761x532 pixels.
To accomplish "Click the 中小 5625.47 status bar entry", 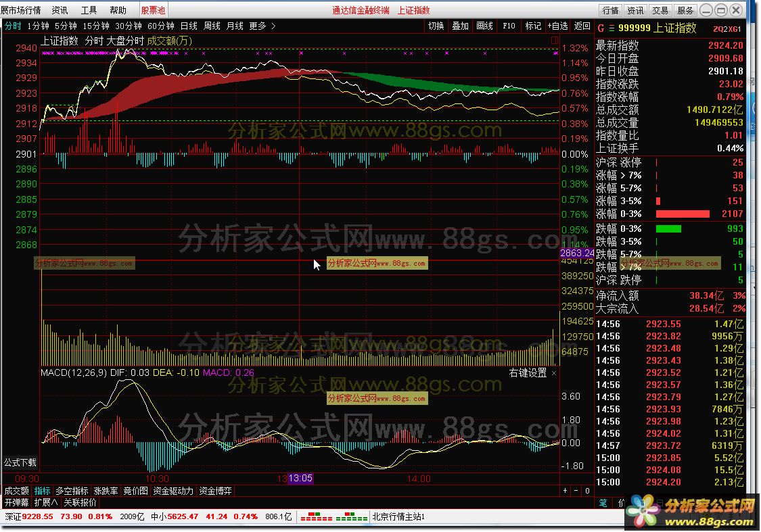I will tap(175, 517).
